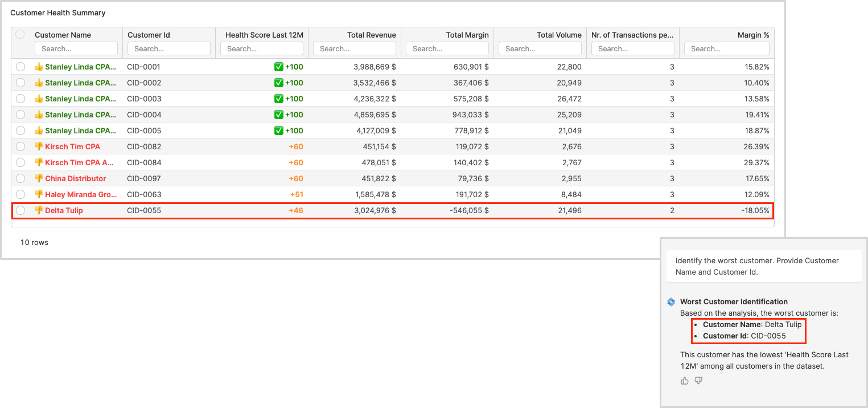The width and height of the screenshot is (868, 408).
Task: Click the thumbs-down emoji beside Delta Tulip
Action: (39, 210)
